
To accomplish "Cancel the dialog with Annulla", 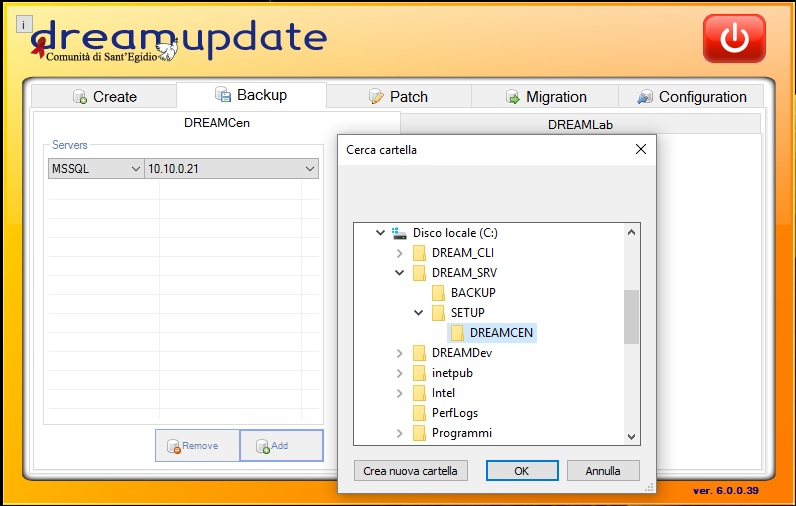I will click(603, 470).
